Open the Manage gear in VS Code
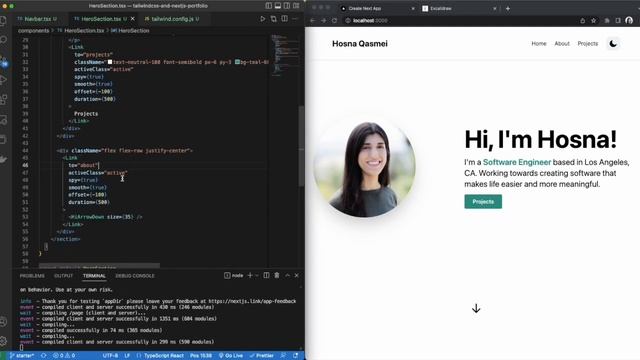640x360 pixels. (3, 341)
